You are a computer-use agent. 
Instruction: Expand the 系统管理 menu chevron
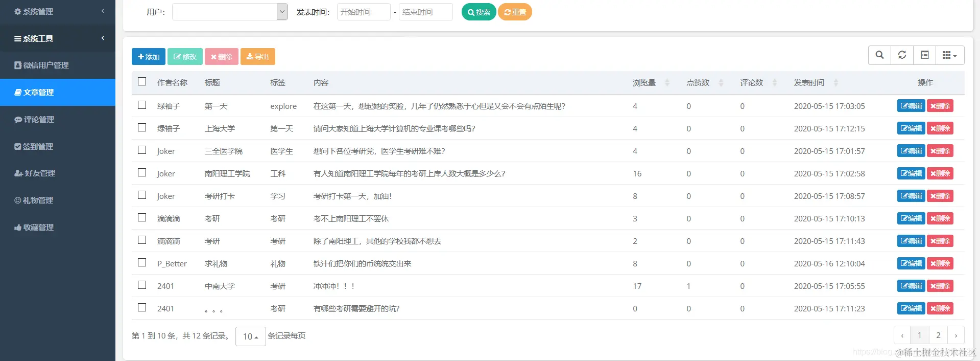(x=103, y=11)
